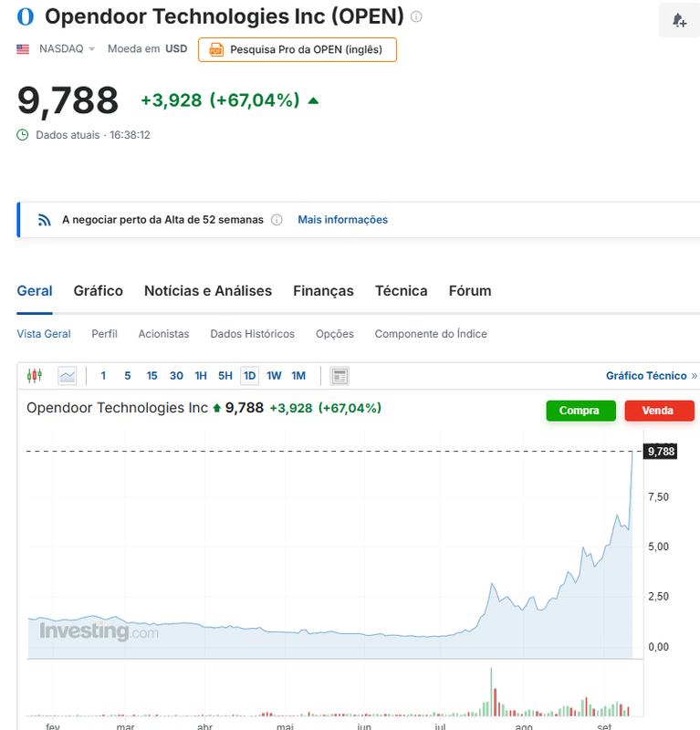Click the RSS signal icon in alert banner
The height and width of the screenshot is (730, 700).
click(x=44, y=220)
